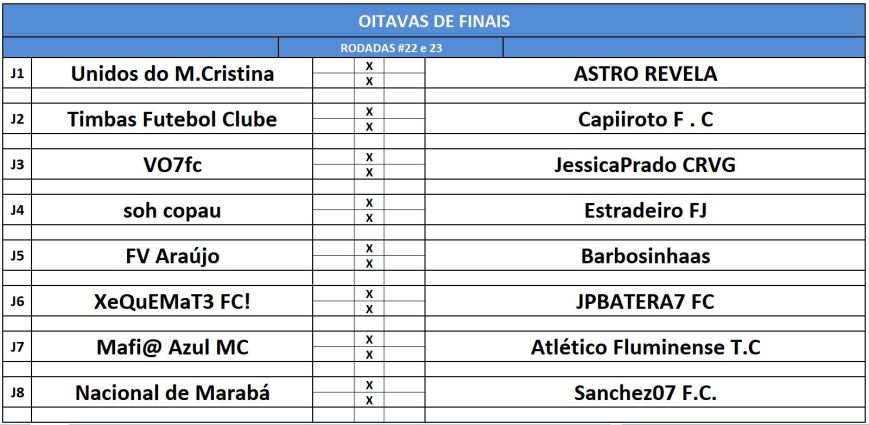
Task: Select the J8 match label cell
Action: point(16,392)
